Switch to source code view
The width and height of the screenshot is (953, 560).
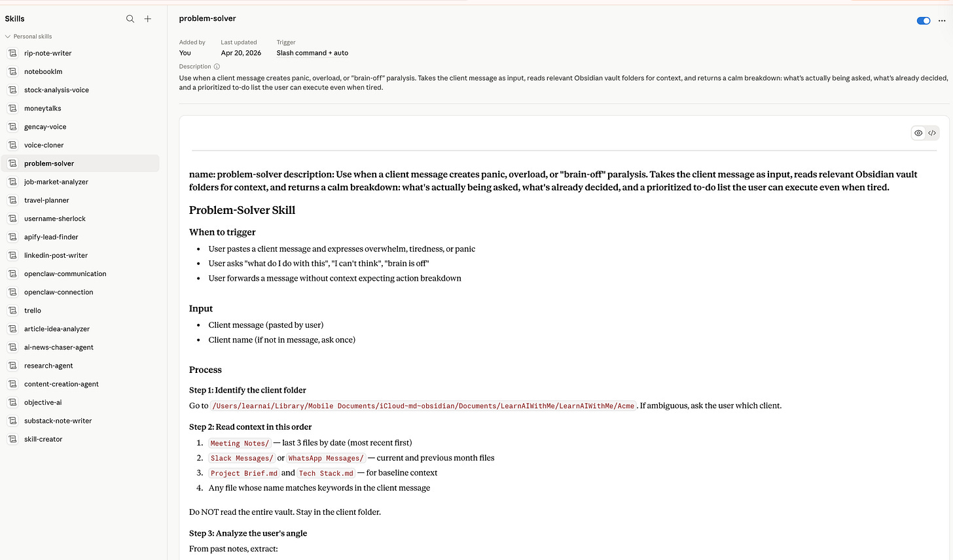(x=932, y=133)
